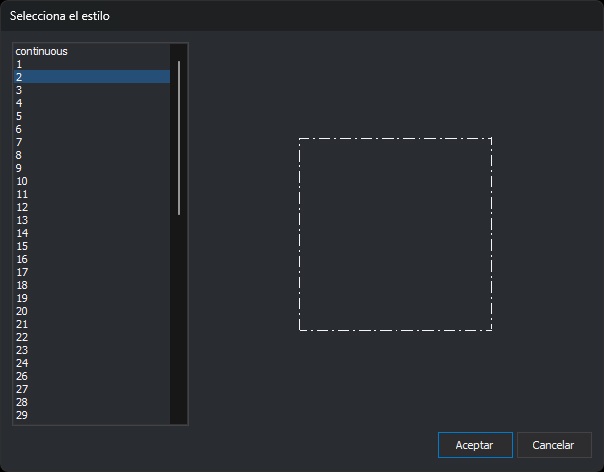The width and height of the screenshot is (604, 472).
Task: Click the dash-dot line style preview square
Action: point(396,234)
